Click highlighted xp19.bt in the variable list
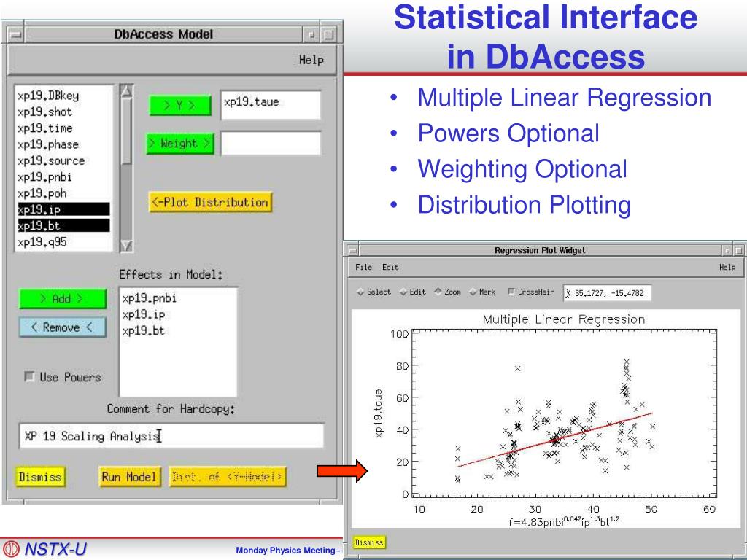The height and width of the screenshot is (560, 747). [x=64, y=226]
